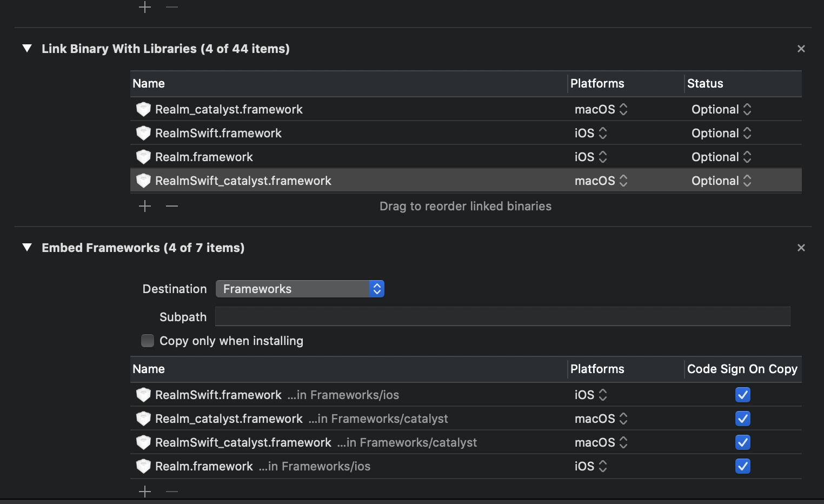The image size is (824, 504).
Task: Collapse the Embed Frameworks section
Action: (27, 248)
